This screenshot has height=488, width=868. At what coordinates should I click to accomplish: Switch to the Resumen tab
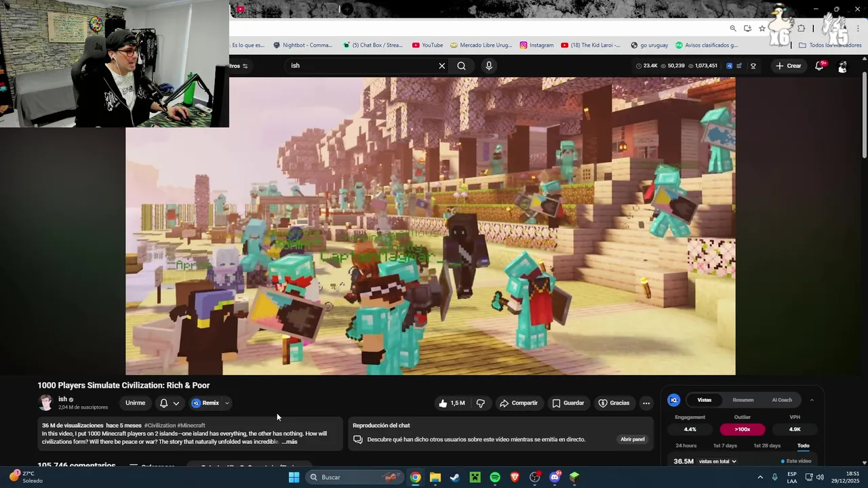743,400
